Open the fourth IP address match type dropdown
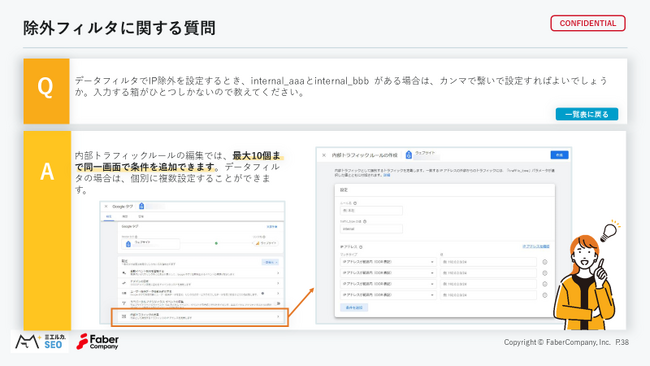 coord(387,295)
